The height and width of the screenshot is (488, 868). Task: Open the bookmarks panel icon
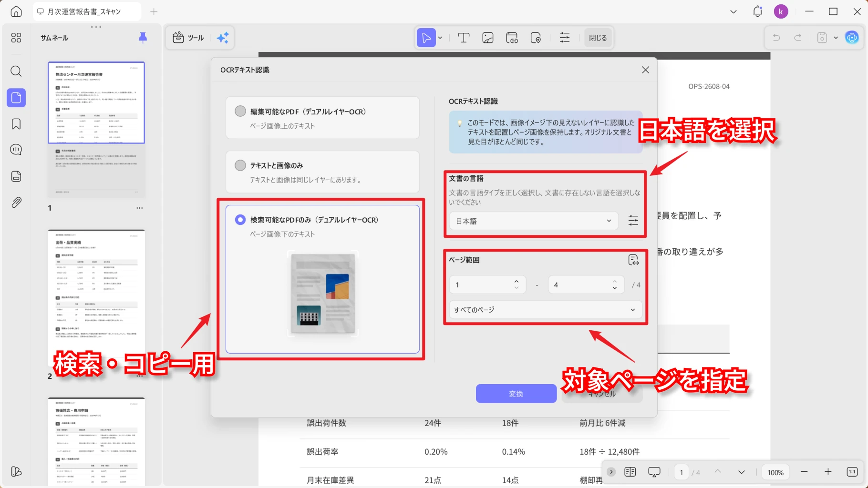coord(16,124)
